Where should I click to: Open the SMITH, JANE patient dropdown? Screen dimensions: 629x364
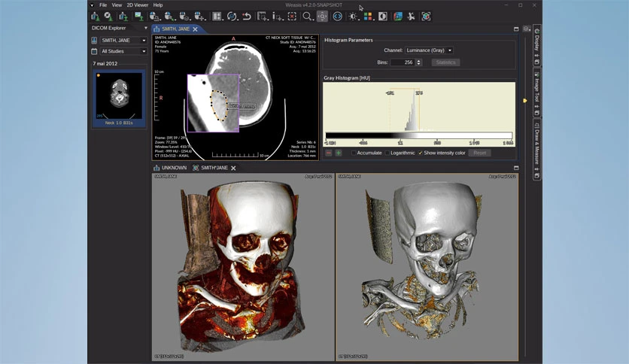(123, 40)
